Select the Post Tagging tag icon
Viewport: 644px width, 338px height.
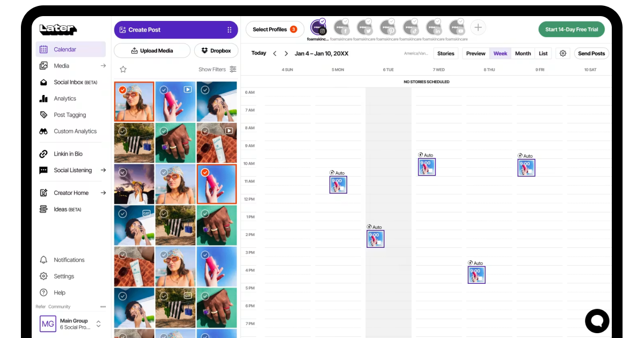coord(43,115)
